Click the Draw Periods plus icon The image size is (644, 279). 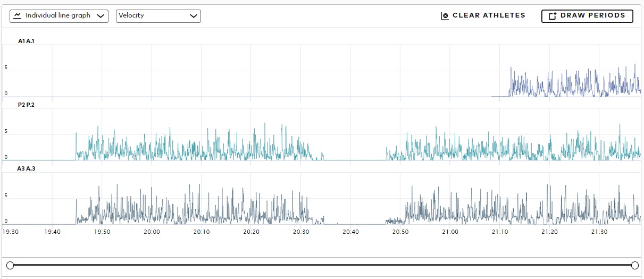click(552, 16)
